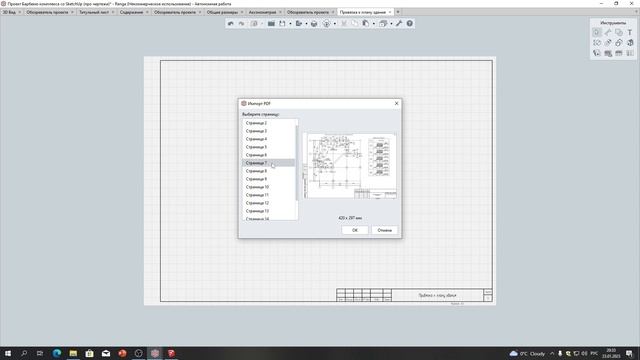The height and width of the screenshot is (360, 640).
Task: Switch to the Аксонометрия tab
Action: [262, 12]
